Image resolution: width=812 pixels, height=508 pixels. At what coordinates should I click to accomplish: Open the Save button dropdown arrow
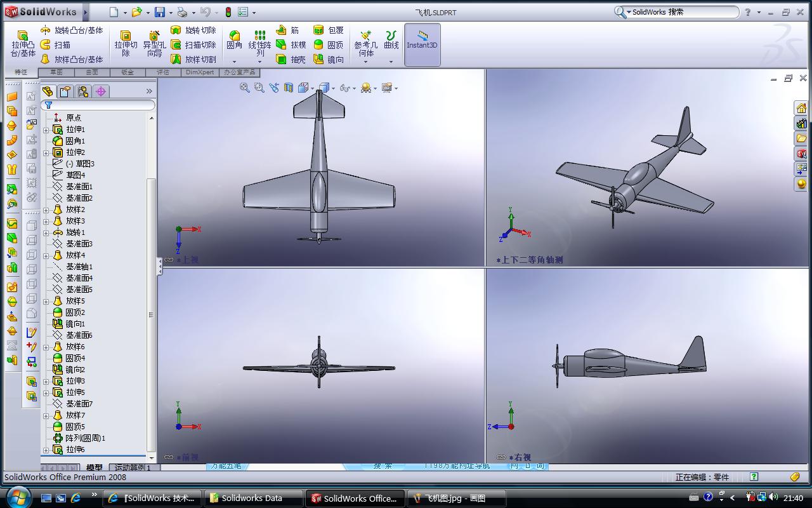[170, 12]
